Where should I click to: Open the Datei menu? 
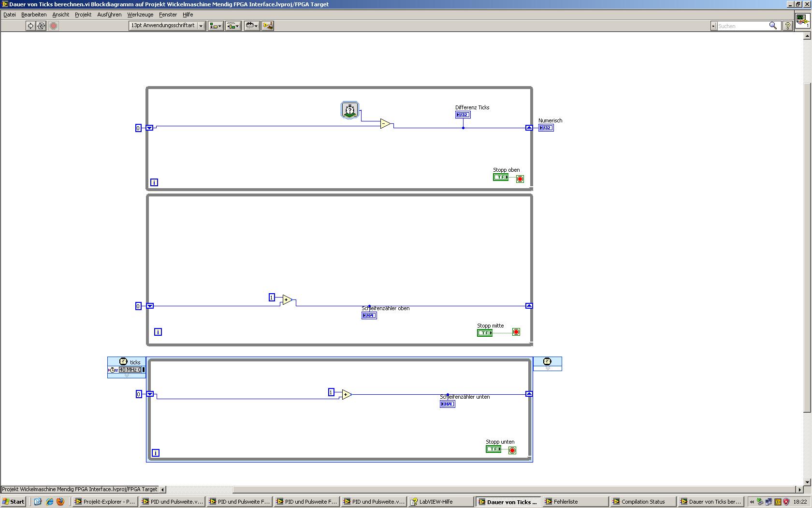[x=10, y=15]
